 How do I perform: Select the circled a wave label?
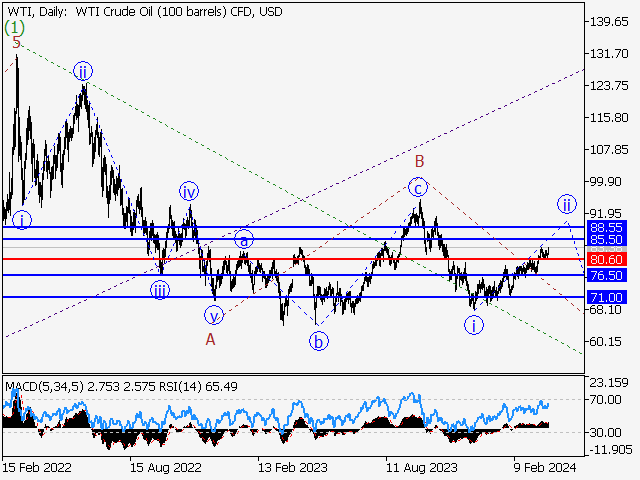(x=244, y=240)
